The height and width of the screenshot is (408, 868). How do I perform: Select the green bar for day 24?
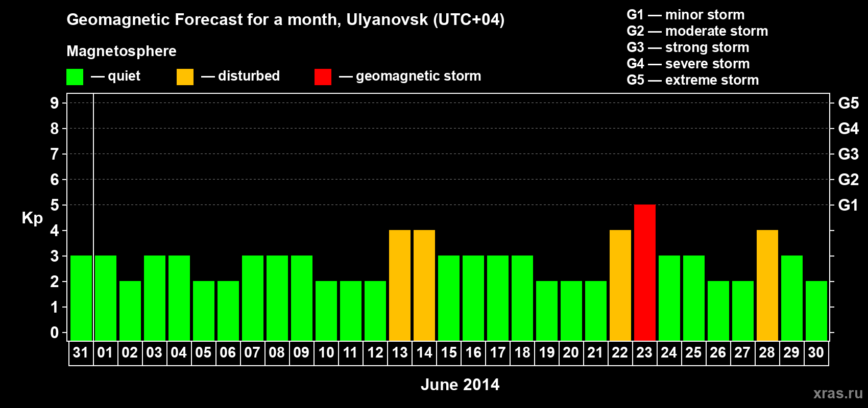pos(669,298)
